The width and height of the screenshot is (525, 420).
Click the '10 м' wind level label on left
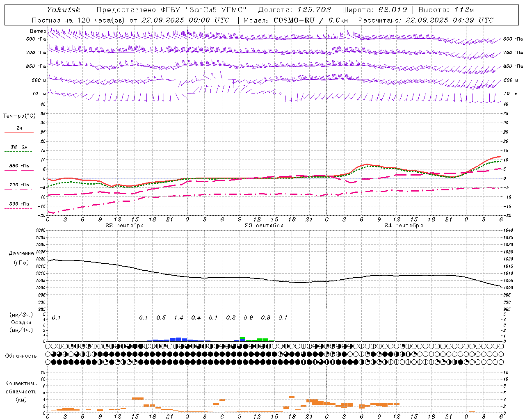[x=39, y=94]
